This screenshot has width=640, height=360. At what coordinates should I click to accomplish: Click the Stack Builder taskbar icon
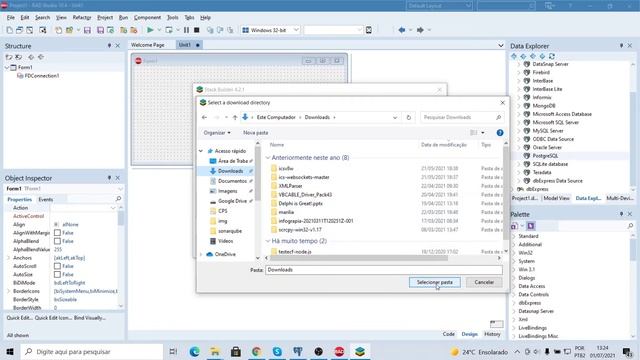[x=360, y=351]
